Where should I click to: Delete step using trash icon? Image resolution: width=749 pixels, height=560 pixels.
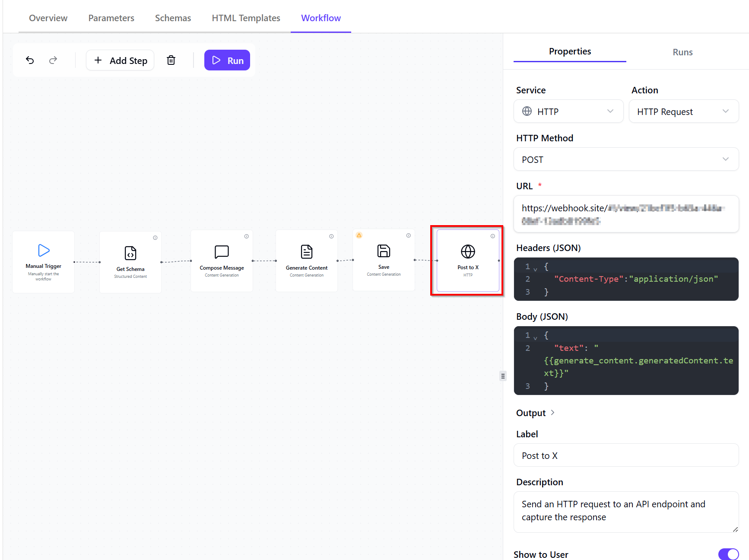[x=171, y=60]
